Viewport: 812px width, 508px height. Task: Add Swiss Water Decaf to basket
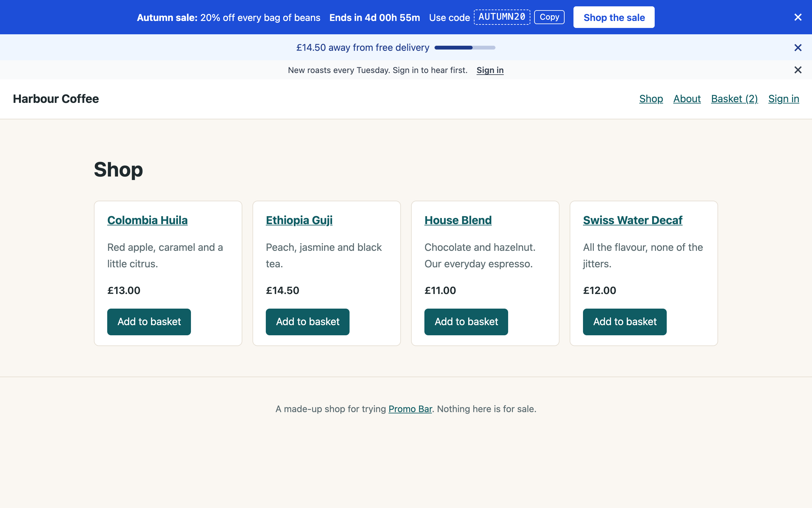pos(625,322)
